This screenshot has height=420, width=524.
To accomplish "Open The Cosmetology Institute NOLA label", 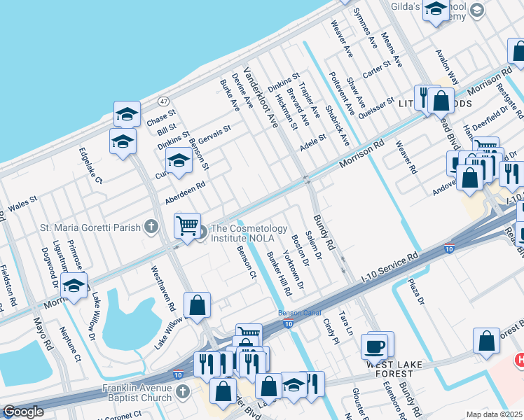I will point(249,233).
